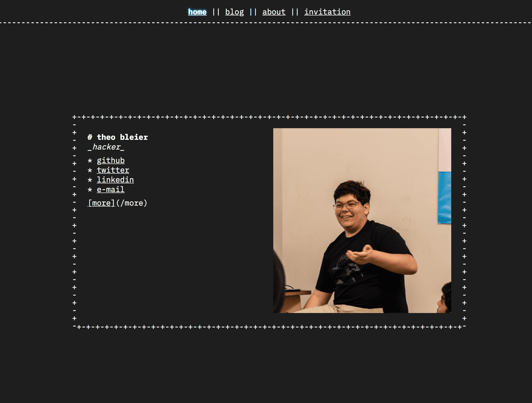Click the asterisk bullet beside github
532x403 pixels.
(90, 161)
